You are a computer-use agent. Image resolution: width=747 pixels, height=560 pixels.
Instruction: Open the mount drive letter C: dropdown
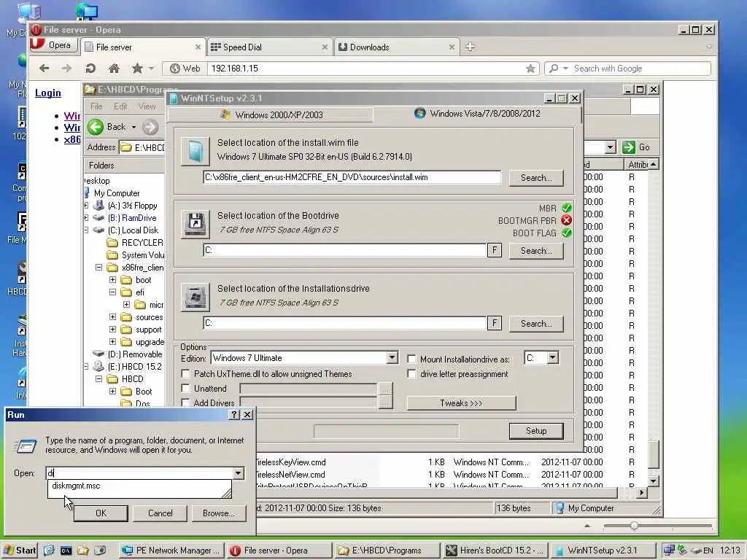pyautogui.click(x=553, y=357)
